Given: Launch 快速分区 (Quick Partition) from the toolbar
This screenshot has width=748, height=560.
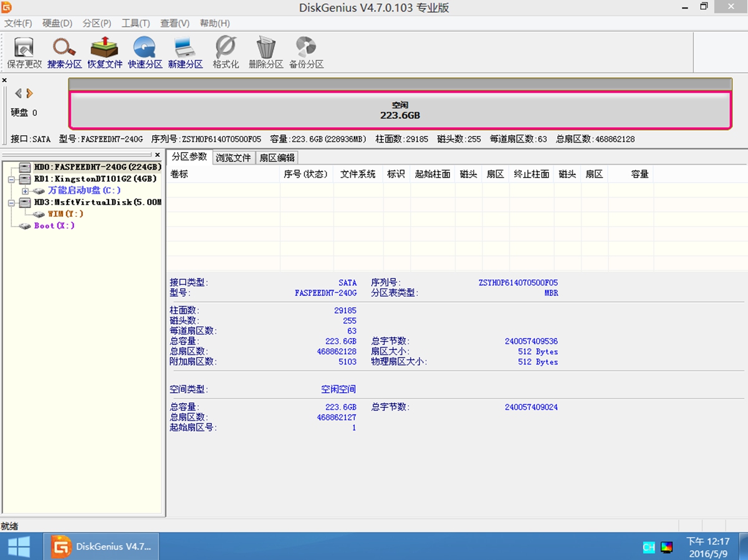Looking at the screenshot, I should point(145,52).
